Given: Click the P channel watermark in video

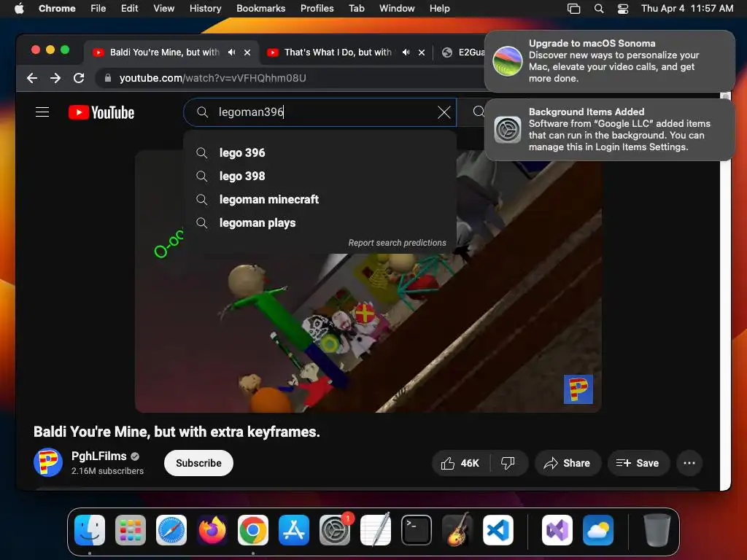Looking at the screenshot, I should [x=578, y=389].
